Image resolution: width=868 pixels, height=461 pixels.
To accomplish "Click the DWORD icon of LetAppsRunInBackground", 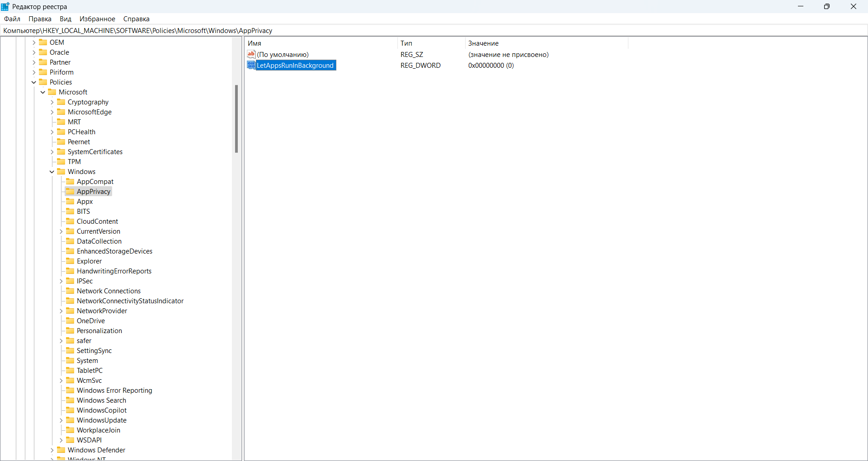I will click(x=251, y=65).
